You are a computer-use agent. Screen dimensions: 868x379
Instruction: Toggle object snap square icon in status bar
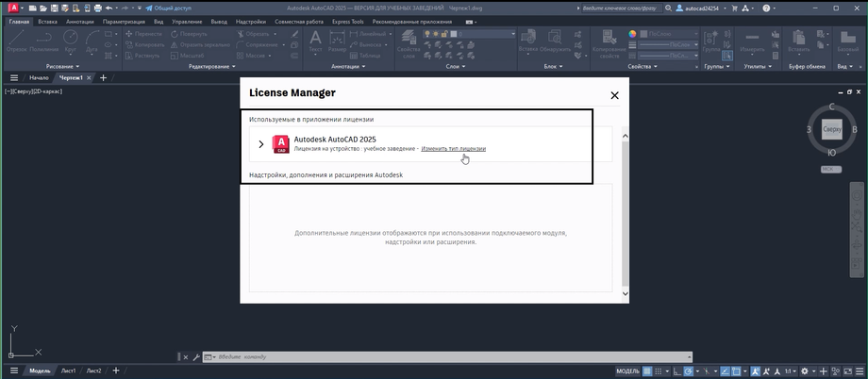[736, 371]
